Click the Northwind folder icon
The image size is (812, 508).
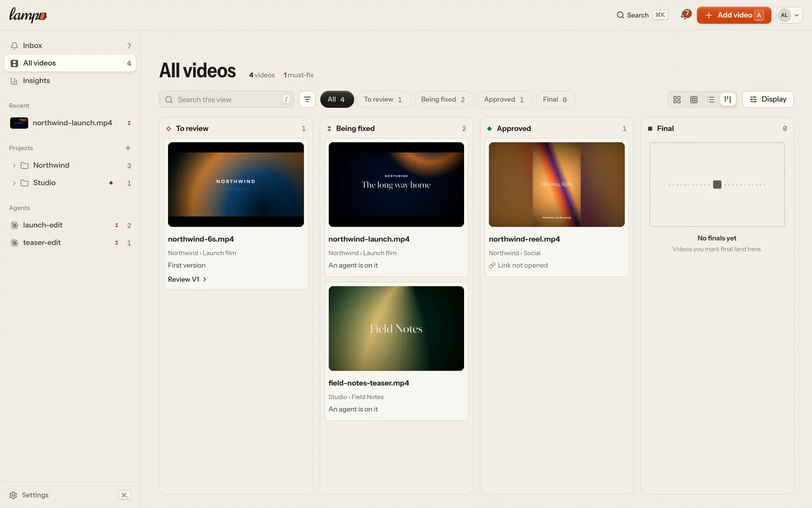(24, 165)
